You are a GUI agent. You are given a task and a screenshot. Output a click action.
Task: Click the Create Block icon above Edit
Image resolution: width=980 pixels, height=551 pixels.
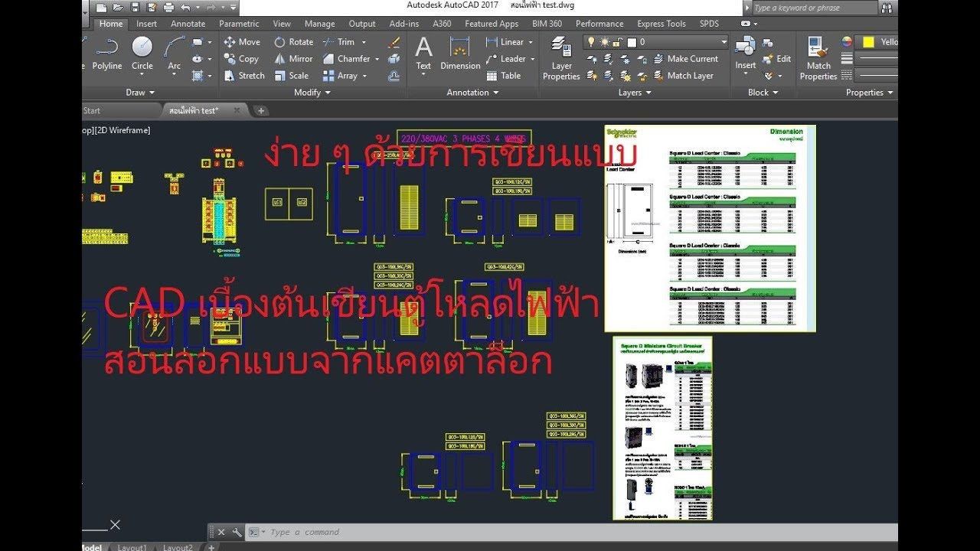tap(769, 42)
